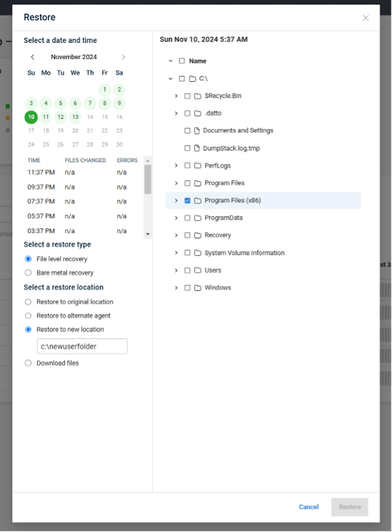Expand the $Recycle.Bin folder
Screen dimensions: 392x532
[176, 96]
